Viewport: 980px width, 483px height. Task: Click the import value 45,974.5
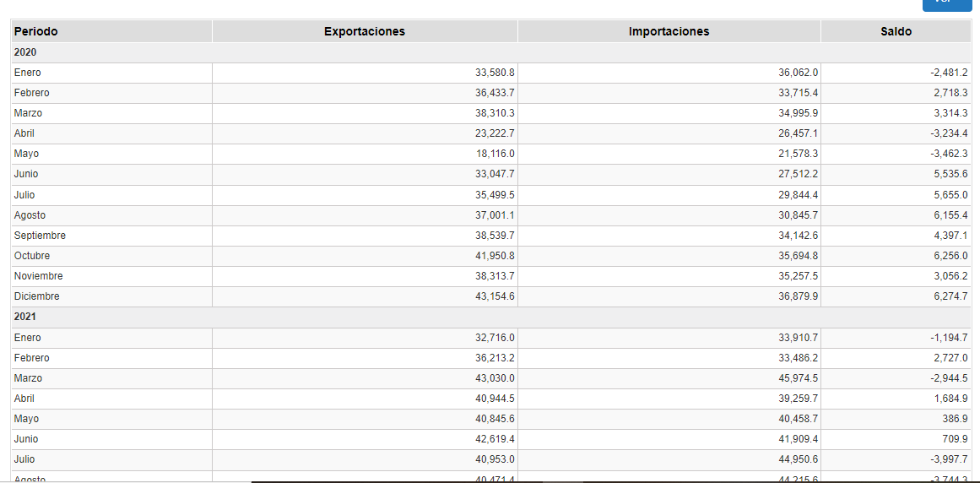click(798, 378)
